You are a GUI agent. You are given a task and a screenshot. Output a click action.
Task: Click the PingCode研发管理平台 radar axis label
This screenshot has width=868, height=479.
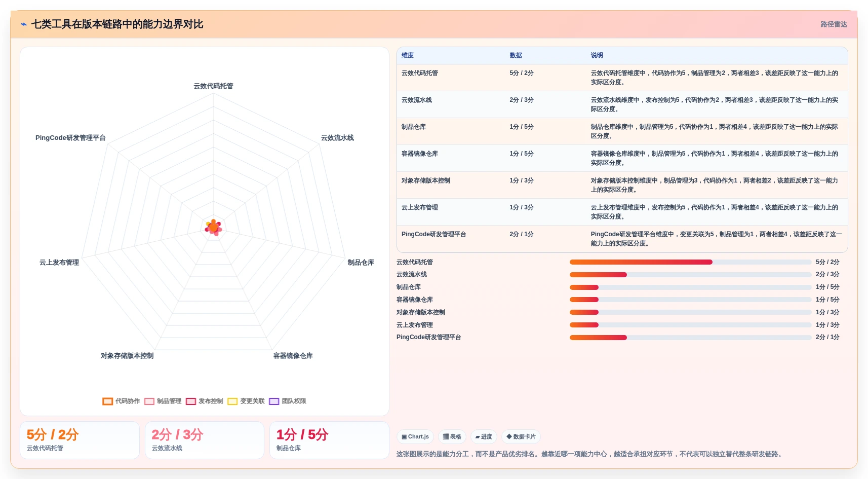click(x=70, y=138)
